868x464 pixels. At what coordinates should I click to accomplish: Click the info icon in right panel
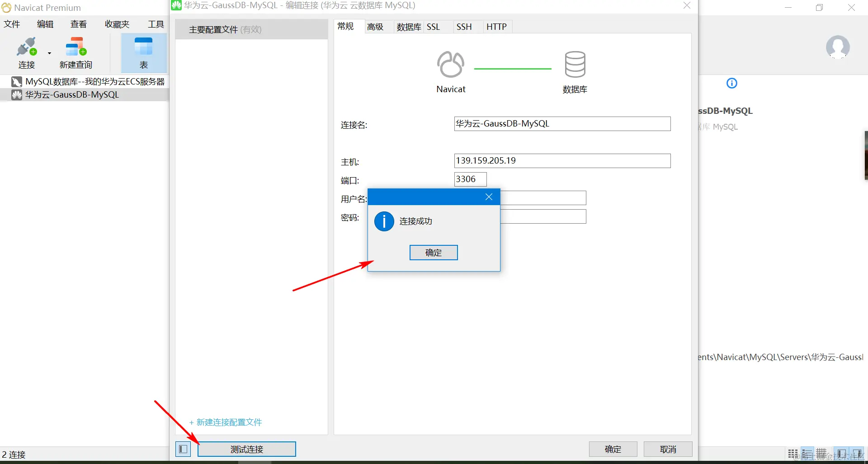pyautogui.click(x=731, y=83)
